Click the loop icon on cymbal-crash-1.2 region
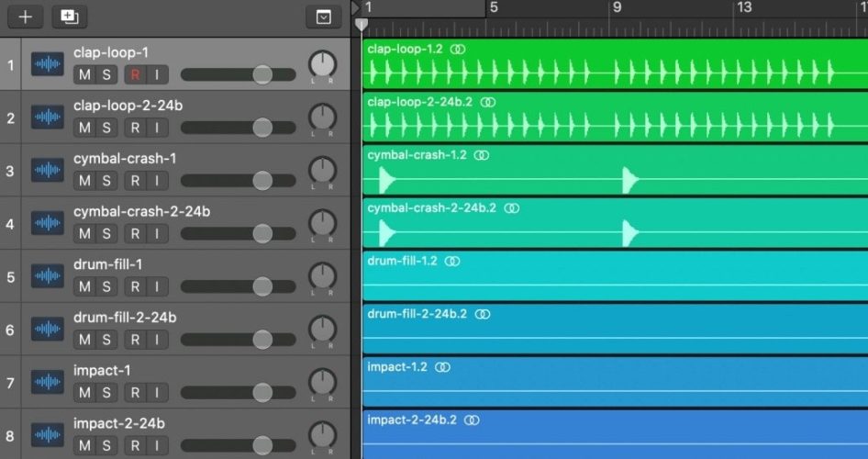This screenshot has width=868, height=459. tap(482, 155)
